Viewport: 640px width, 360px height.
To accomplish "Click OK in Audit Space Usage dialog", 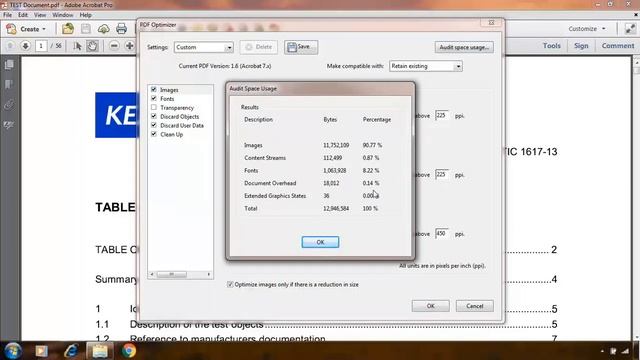I will 320,242.
